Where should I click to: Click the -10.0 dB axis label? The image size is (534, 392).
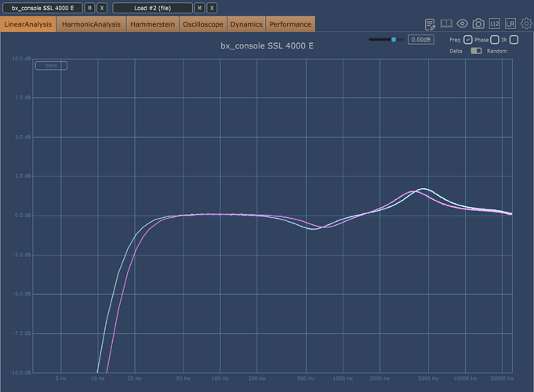20,372
